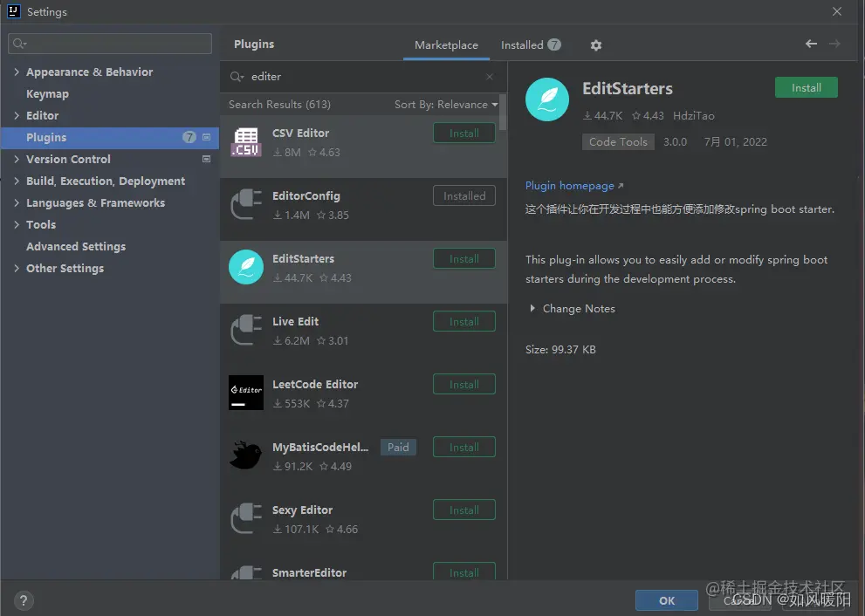
Task: Click the SmarterEditor plugin name
Action: pos(310,572)
